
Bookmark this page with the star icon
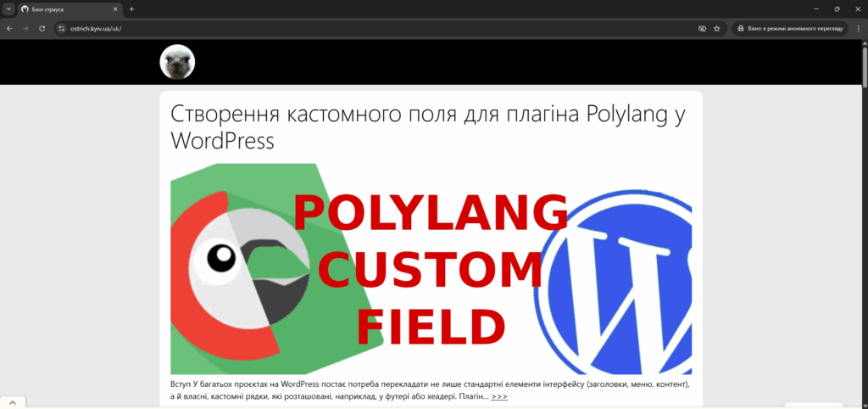[717, 28]
